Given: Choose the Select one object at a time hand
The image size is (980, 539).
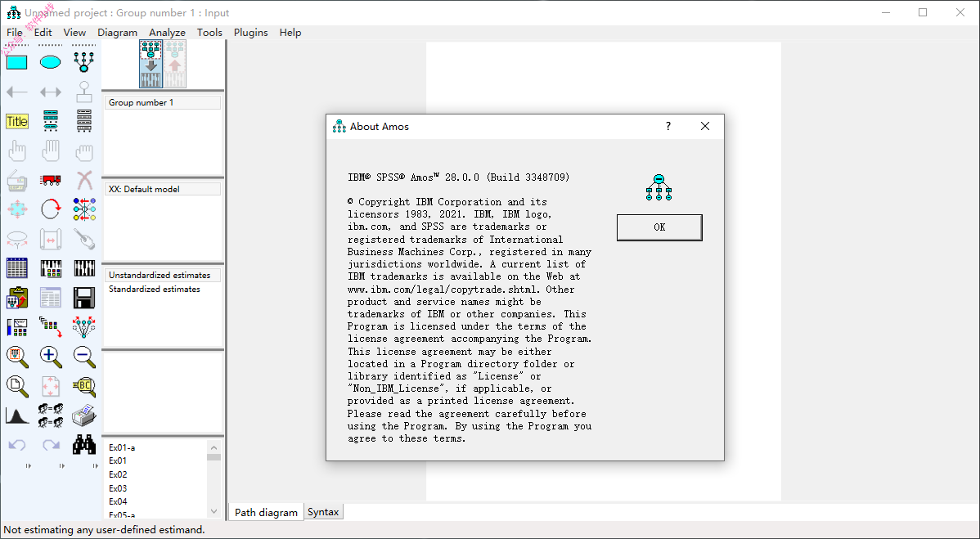Looking at the screenshot, I should [17, 150].
